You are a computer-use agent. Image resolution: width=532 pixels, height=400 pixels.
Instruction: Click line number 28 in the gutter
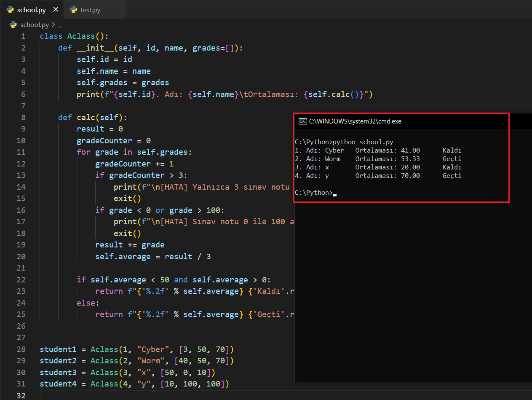pos(21,349)
